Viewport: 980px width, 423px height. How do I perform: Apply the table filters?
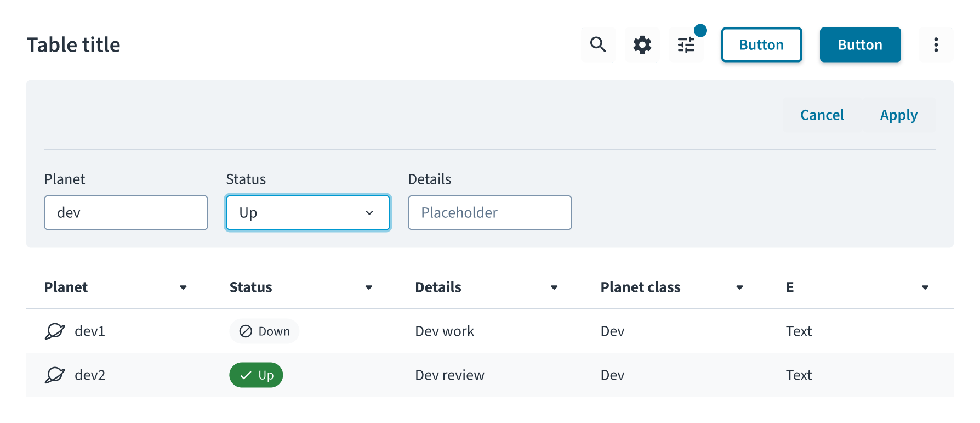click(898, 115)
